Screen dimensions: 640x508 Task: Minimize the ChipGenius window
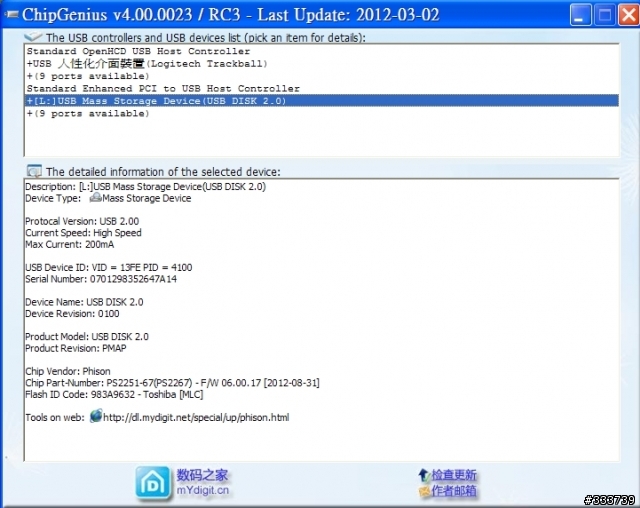point(580,15)
